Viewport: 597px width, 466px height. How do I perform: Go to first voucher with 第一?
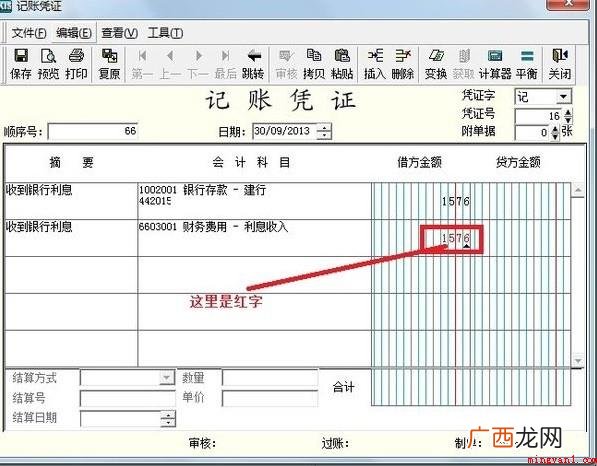[x=142, y=64]
